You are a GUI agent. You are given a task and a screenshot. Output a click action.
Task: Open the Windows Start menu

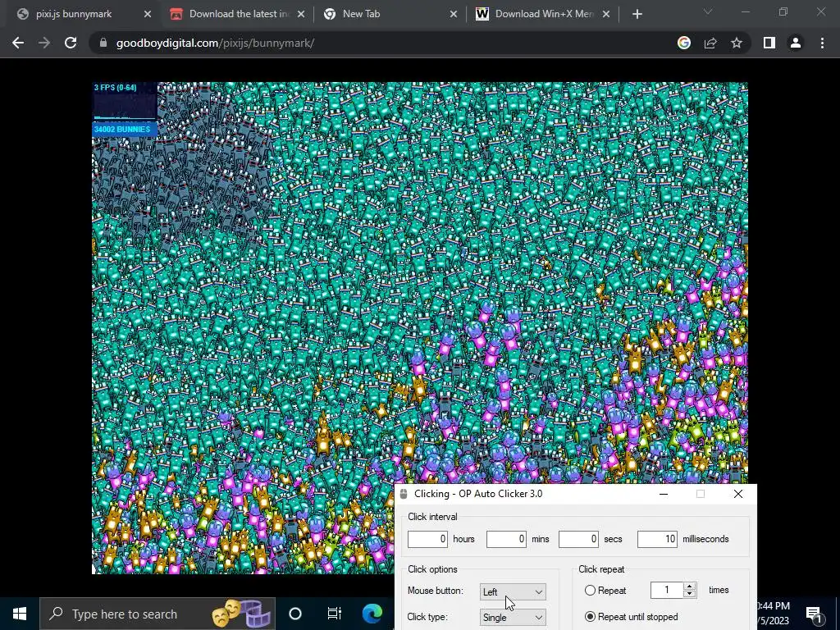pyautogui.click(x=20, y=614)
